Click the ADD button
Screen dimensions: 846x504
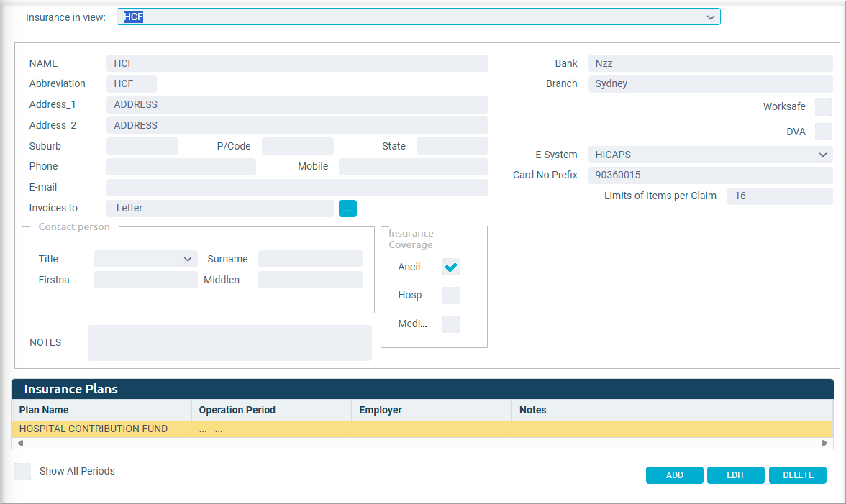[675, 475]
